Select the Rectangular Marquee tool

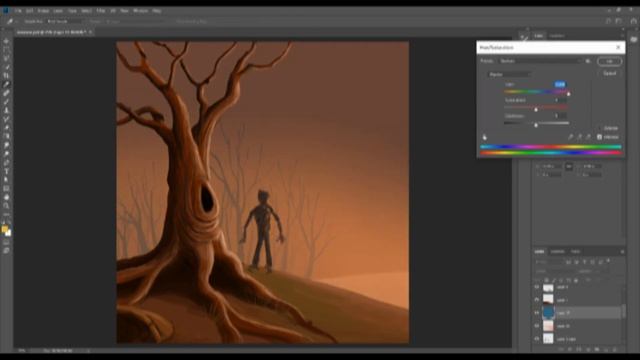[6, 50]
